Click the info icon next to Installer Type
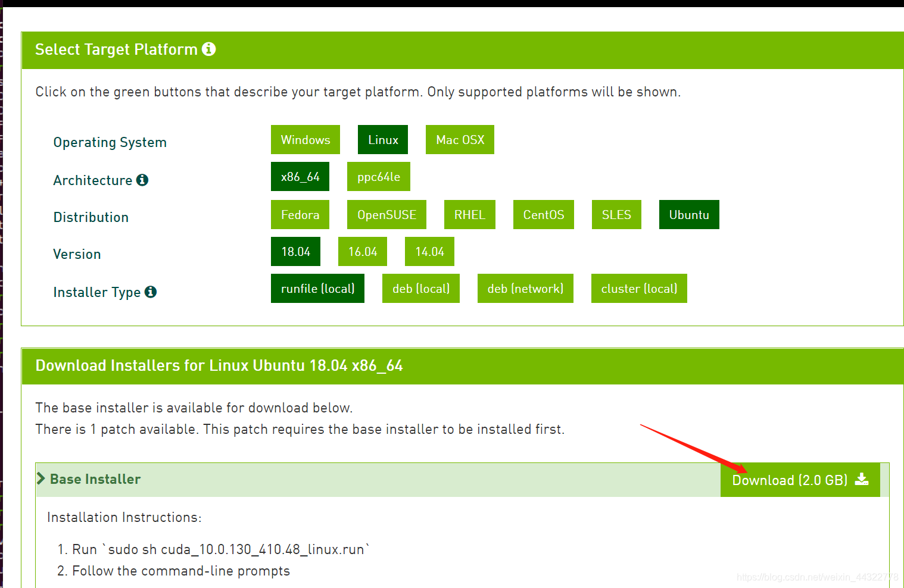The image size is (904, 588). 151,292
